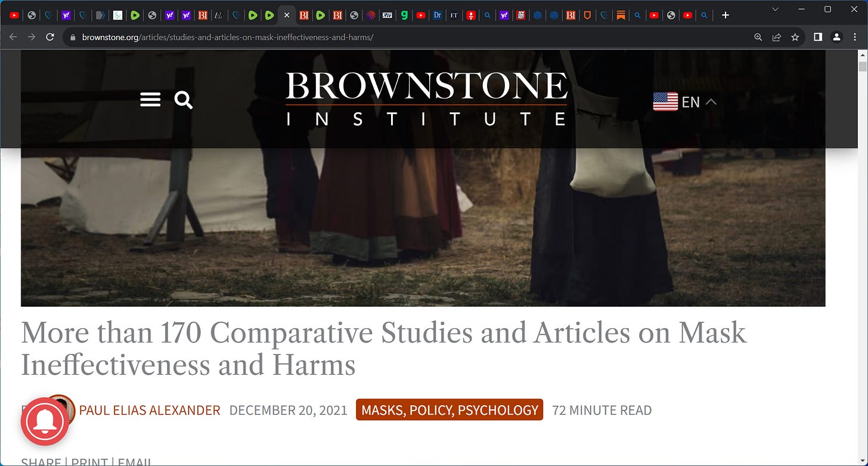
Task: Open author Paul Elias Alexander's page
Action: [150, 410]
